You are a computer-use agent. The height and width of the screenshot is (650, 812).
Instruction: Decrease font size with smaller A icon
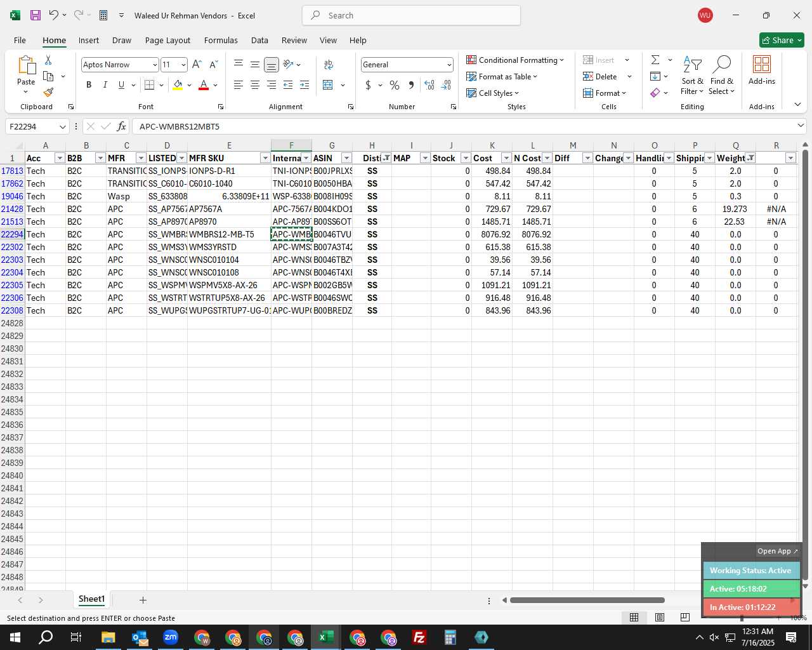(213, 65)
